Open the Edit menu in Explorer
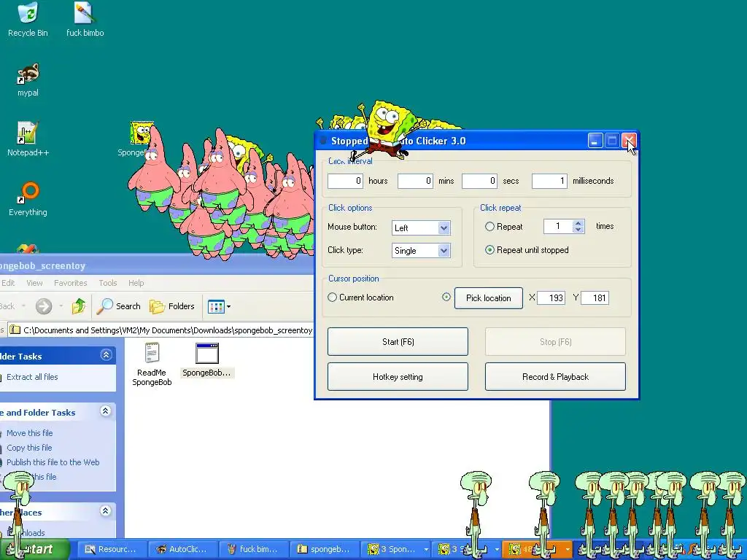747x560 pixels. pyautogui.click(x=7, y=283)
